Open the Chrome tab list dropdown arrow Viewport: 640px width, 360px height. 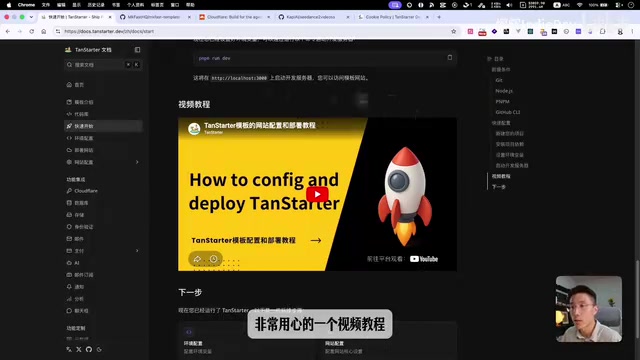pos(31,17)
